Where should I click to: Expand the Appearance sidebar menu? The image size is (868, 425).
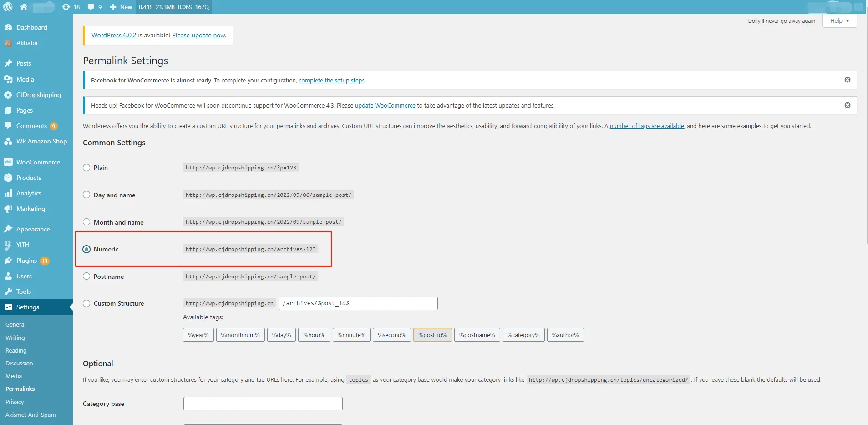point(33,229)
